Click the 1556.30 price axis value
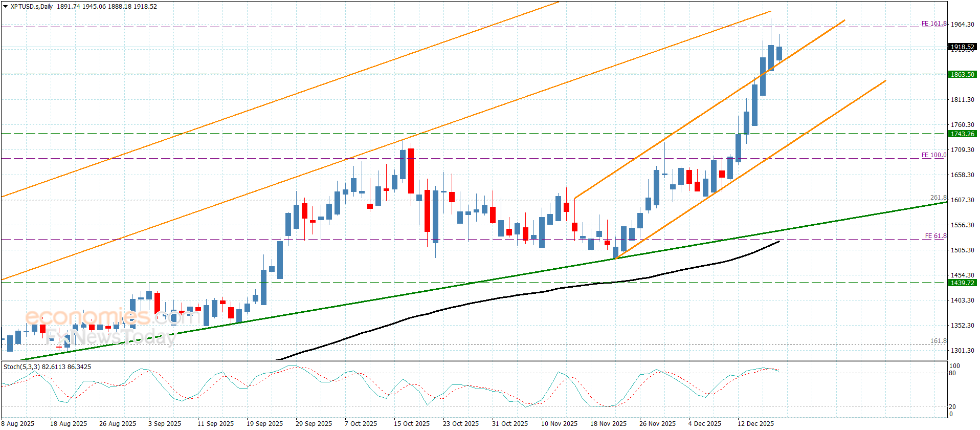This screenshot has width=980, height=430. (962, 225)
